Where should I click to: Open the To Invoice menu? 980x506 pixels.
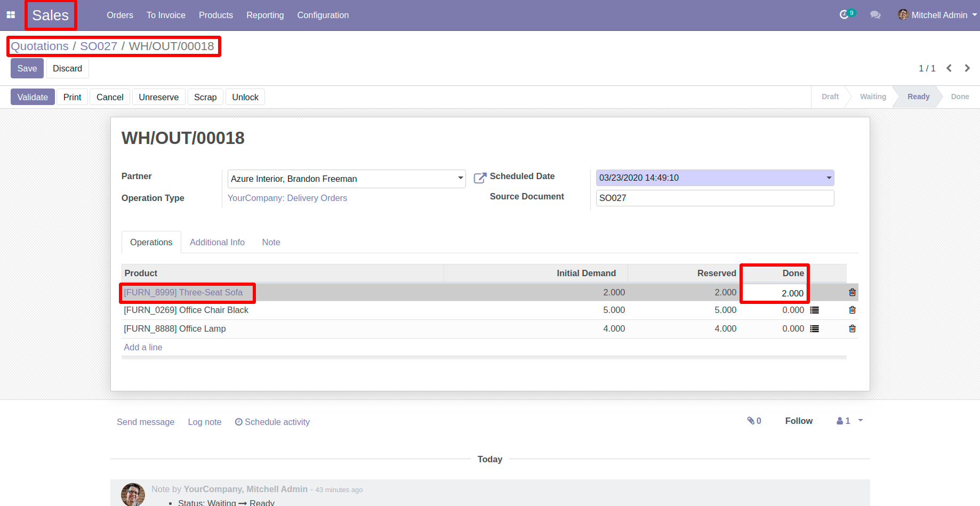coord(166,15)
